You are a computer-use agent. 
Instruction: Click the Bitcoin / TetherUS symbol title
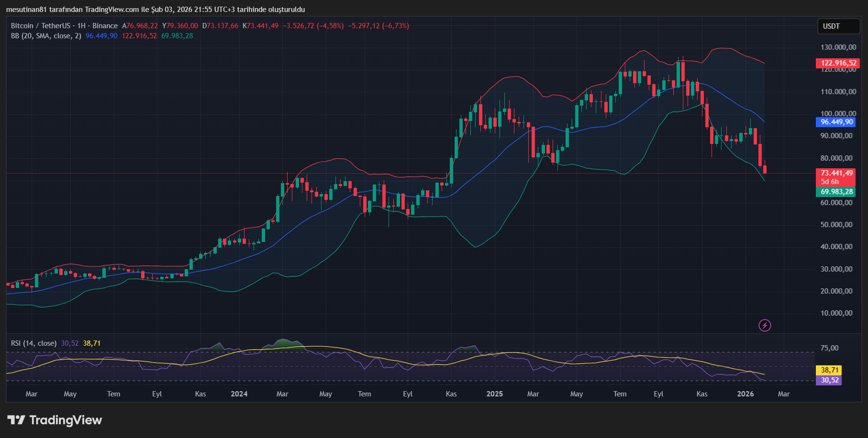click(x=40, y=26)
